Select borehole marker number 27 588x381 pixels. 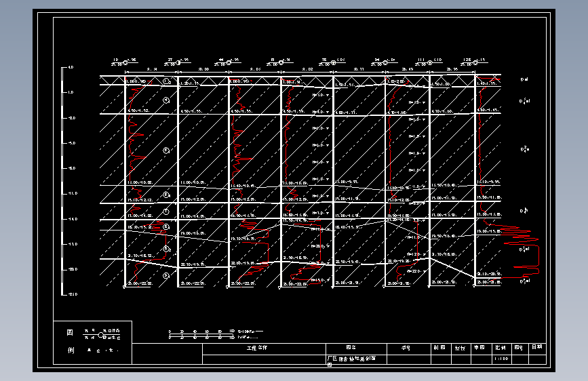178,62
